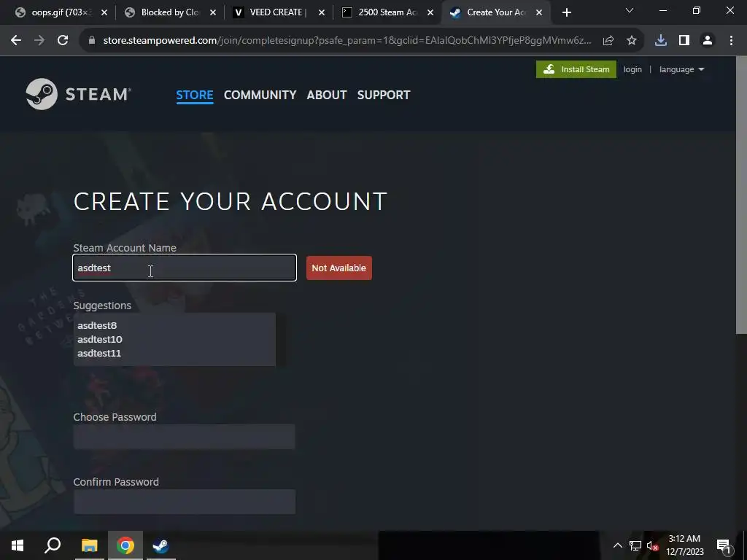747x560 pixels.
Task: Click the Steam logo in header
Action: pos(79,94)
